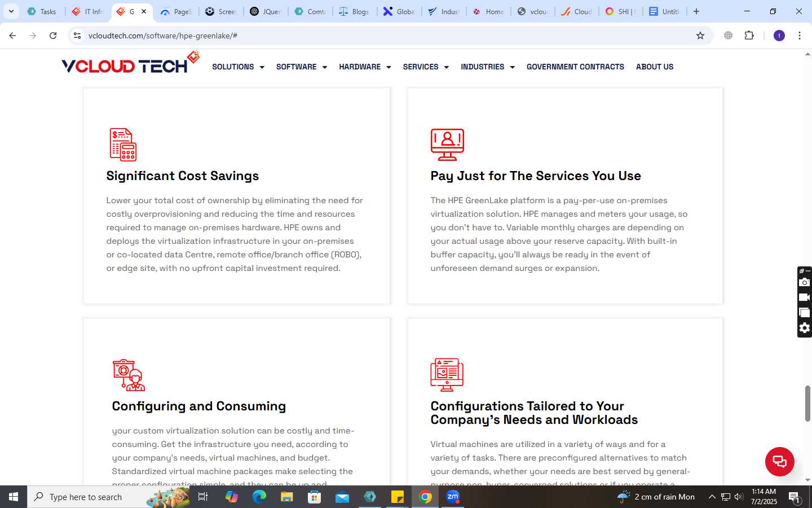Open the Zoom app in taskbar
The height and width of the screenshot is (508, 812).
click(453, 497)
